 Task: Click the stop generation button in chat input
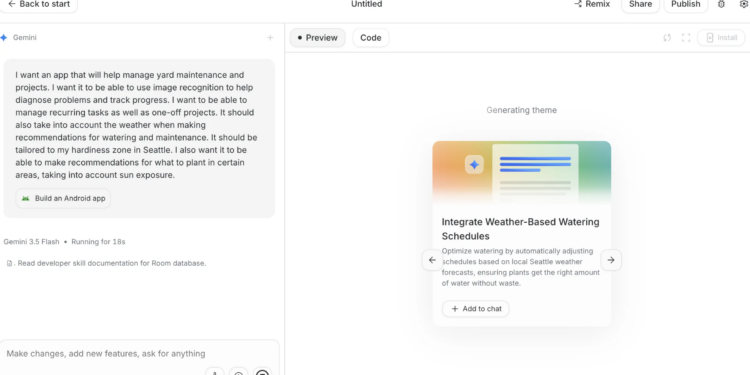tap(263, 373)
